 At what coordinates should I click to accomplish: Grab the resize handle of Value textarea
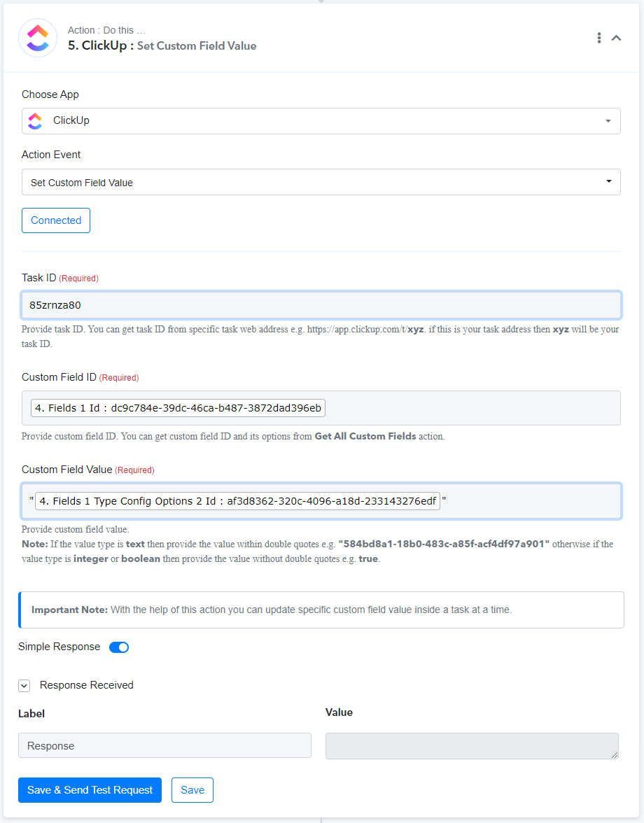point(615,754)
